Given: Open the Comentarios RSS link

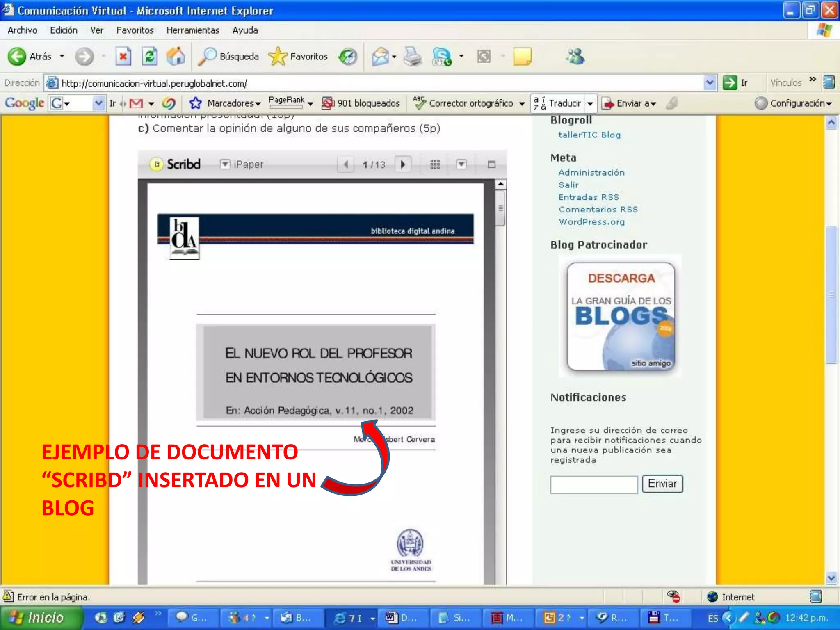Looking at the screenshot, I should click(598, 209).
